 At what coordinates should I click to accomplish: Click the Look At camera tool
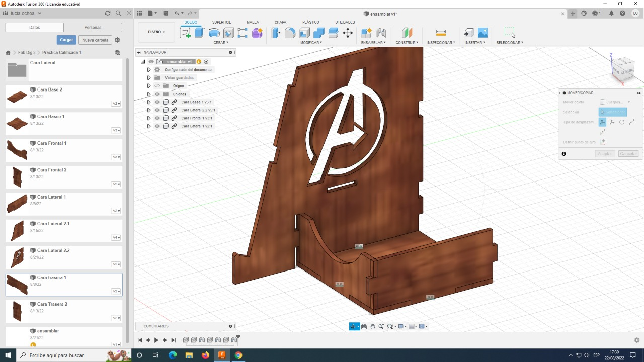tap(364, 326)
